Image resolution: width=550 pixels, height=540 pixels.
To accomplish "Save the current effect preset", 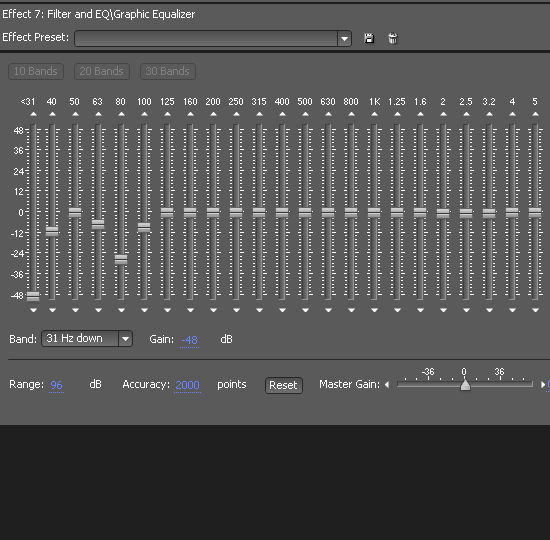I will click(369, 38).
